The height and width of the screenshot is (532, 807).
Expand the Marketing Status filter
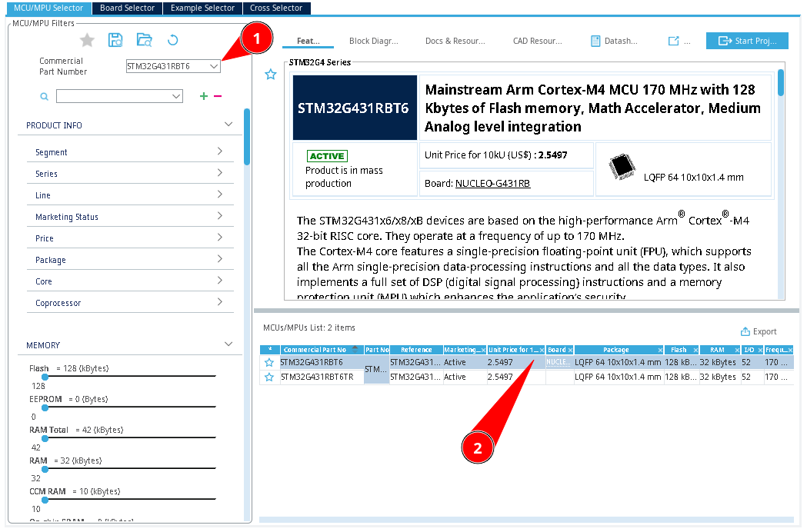pyautogui.click(x=220, y=216)
